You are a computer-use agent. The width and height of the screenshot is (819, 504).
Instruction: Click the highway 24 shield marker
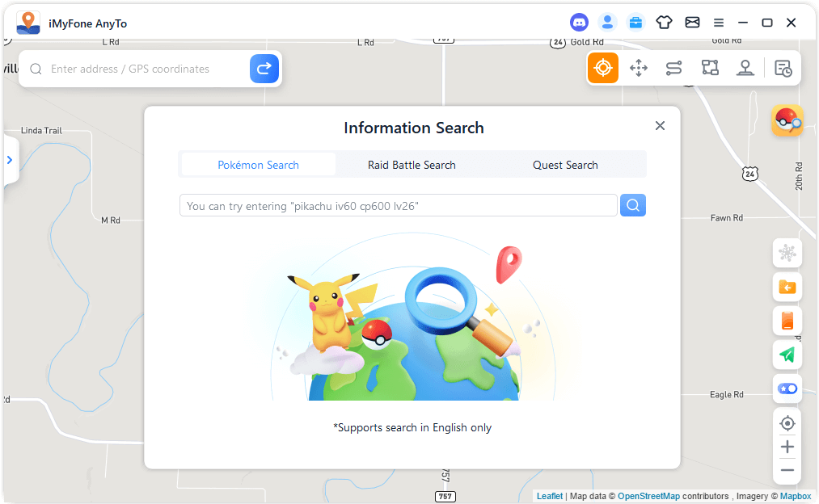coord(750,174)
